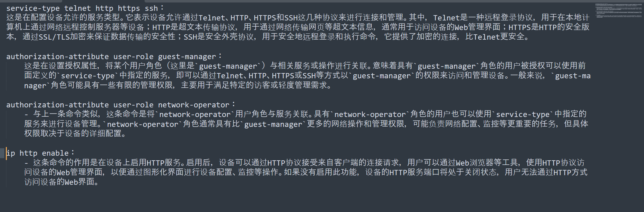Click the empty editor area below the text

click(x=309, y=200)
